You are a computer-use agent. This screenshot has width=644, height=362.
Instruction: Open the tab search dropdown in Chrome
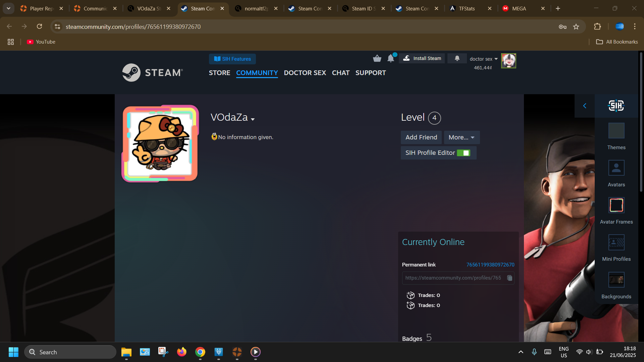click(8, 8)
